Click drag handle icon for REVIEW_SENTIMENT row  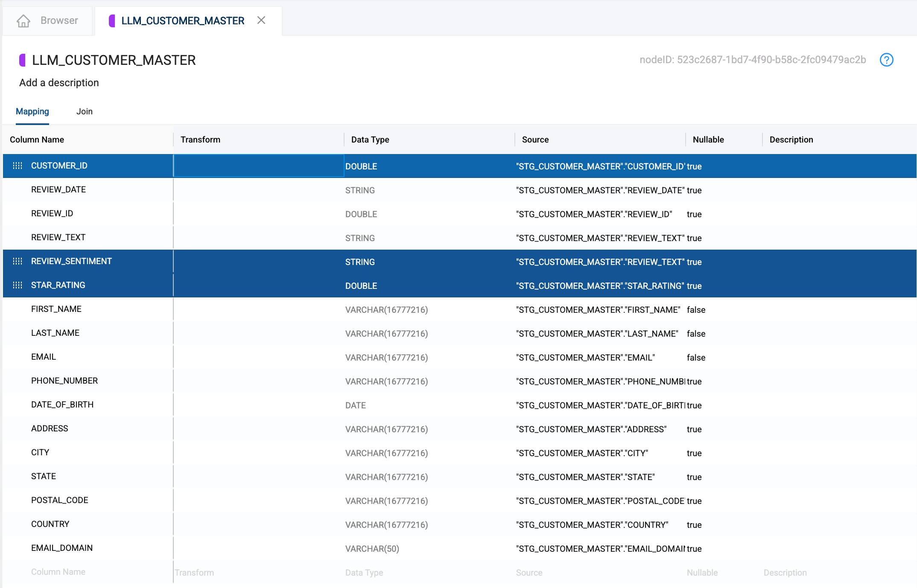point(18,261)
